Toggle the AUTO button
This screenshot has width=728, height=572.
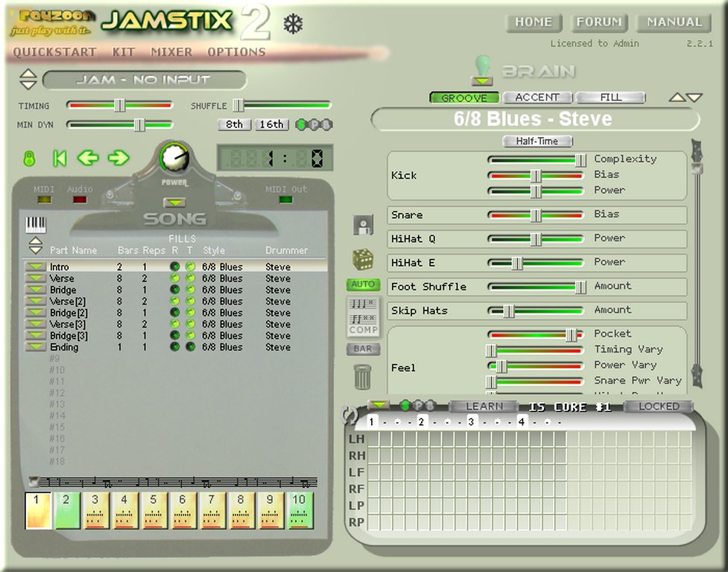pyautogui.click(x=363, y=285)
